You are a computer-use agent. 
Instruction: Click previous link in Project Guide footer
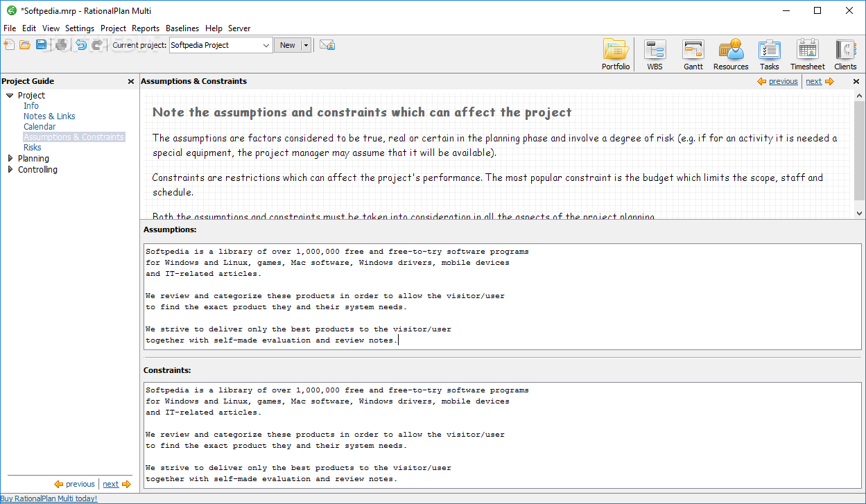pyautogui.click(x=74, y=484)
